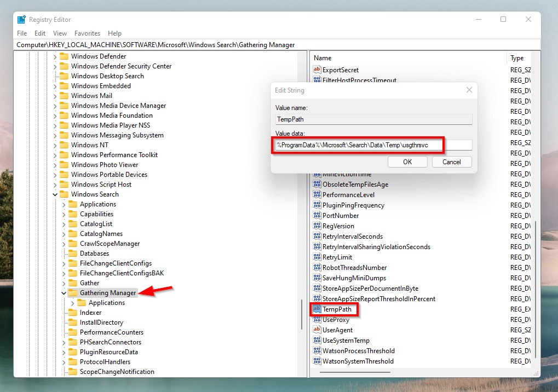Viewport: 558px width, 392px height.
Task: Select the WatsonProcessThreshold value
Action: pos(358,351)
